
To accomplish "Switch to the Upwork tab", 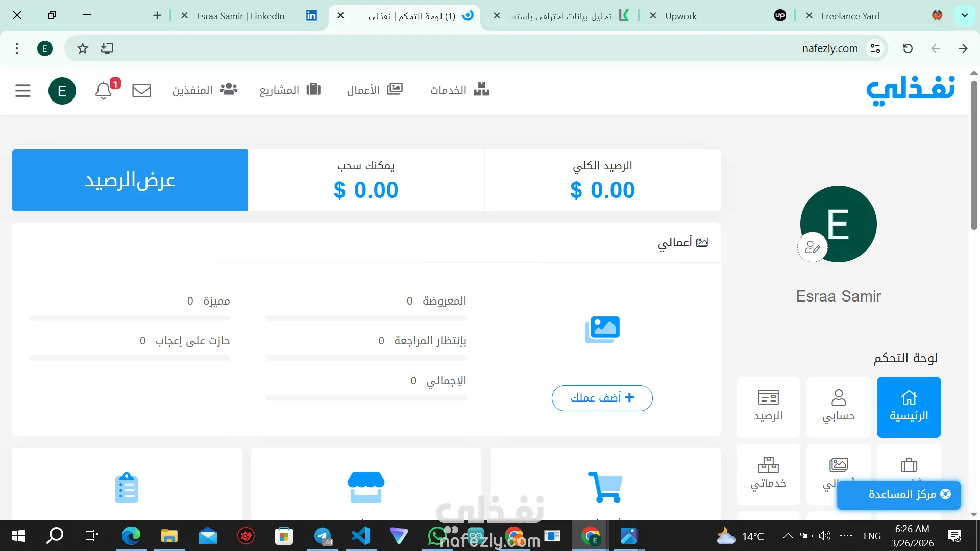I will click(715, 16).
